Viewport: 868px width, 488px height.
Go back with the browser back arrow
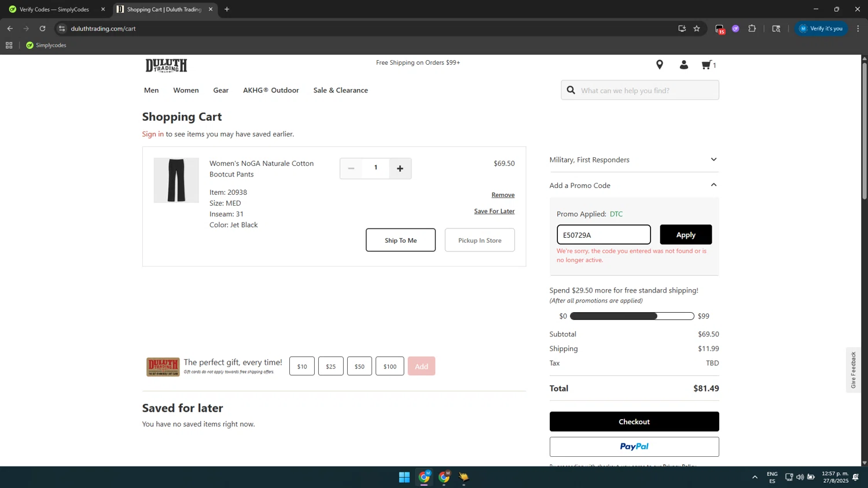point(10,28)
